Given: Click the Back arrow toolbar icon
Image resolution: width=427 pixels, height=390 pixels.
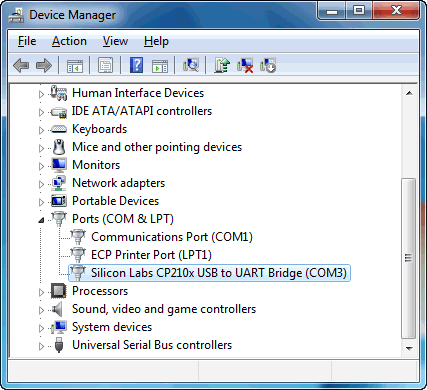Looking at the screenshot, I should pyautogui.click(x=21, y=65).
